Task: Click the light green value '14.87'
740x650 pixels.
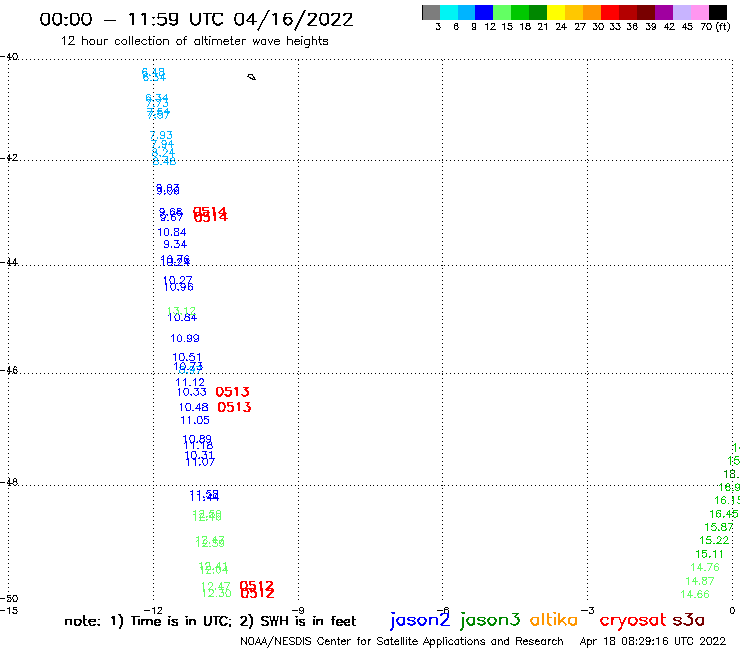Action: point(700,581)
